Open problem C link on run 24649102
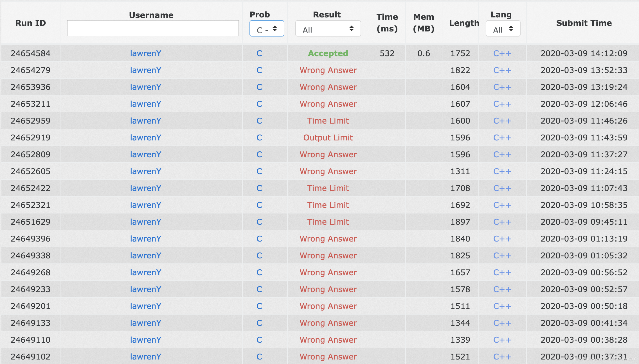This screenshot has width=639, height=364. click(259, 357)
